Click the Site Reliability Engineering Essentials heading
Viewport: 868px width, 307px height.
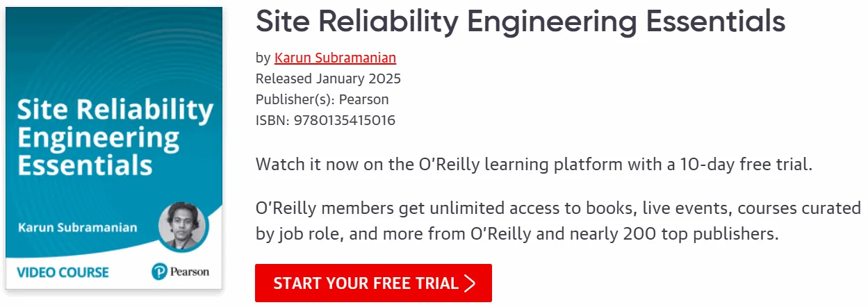click(x=521, y=22)
